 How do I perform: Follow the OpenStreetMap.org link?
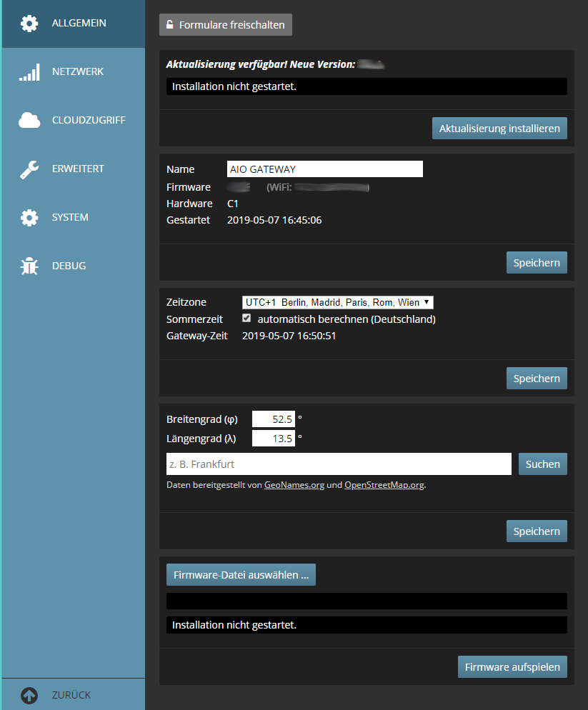(x=384, y=485)
